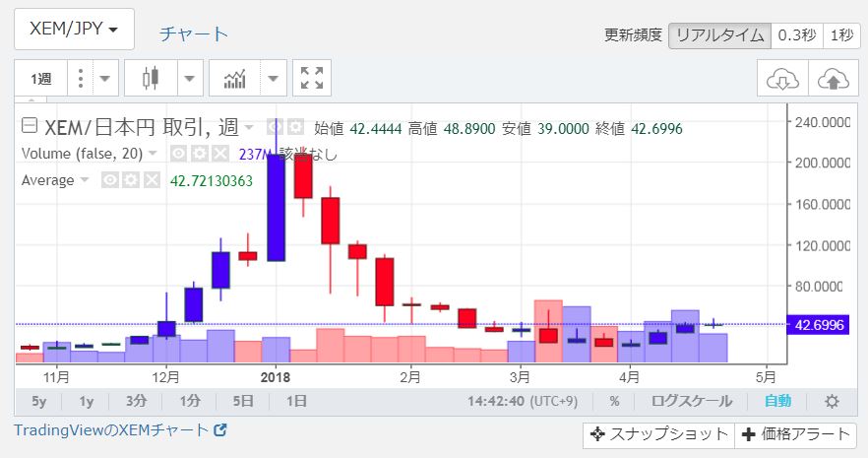This screenshot has width=868, height=458.
Task: Take a chart スナップショット
Action: click(658, 434)
